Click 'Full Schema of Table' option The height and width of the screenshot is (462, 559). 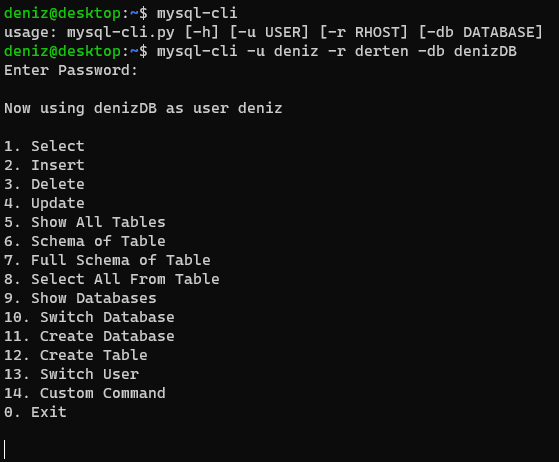point(107,260)
